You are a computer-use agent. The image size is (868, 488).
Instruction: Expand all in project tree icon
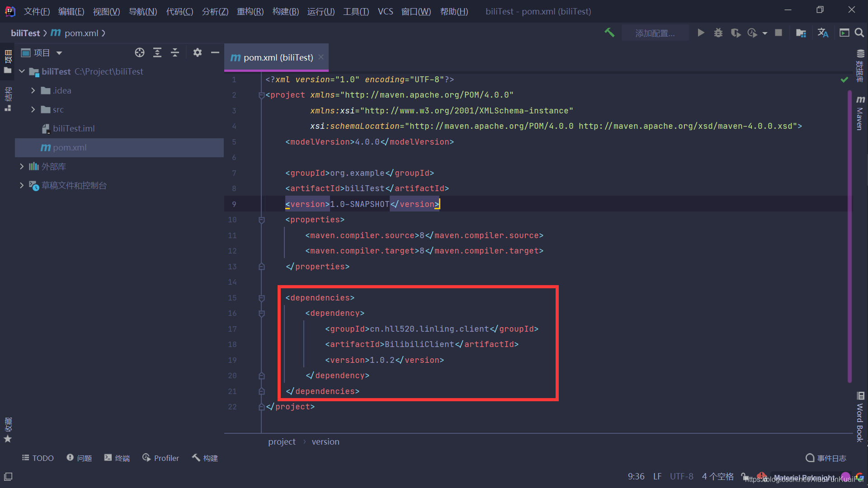click(x=157, y=52)
